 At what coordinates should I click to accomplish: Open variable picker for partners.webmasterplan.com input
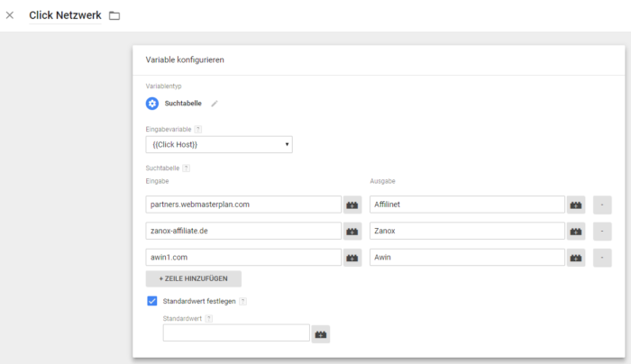[352, 205]
